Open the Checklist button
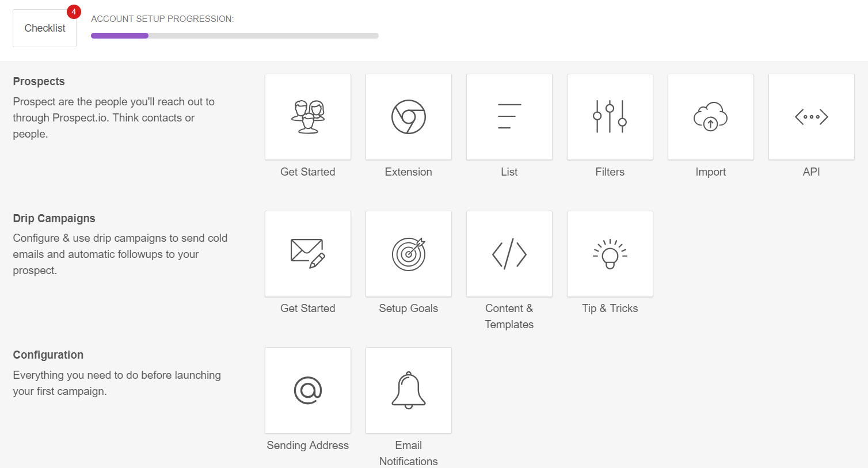The height and width of the screenshot is (468, 868). point(45,28)
